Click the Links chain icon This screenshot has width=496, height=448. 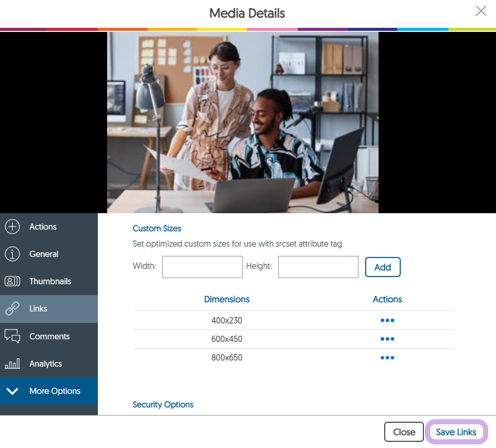pos(12,308)
